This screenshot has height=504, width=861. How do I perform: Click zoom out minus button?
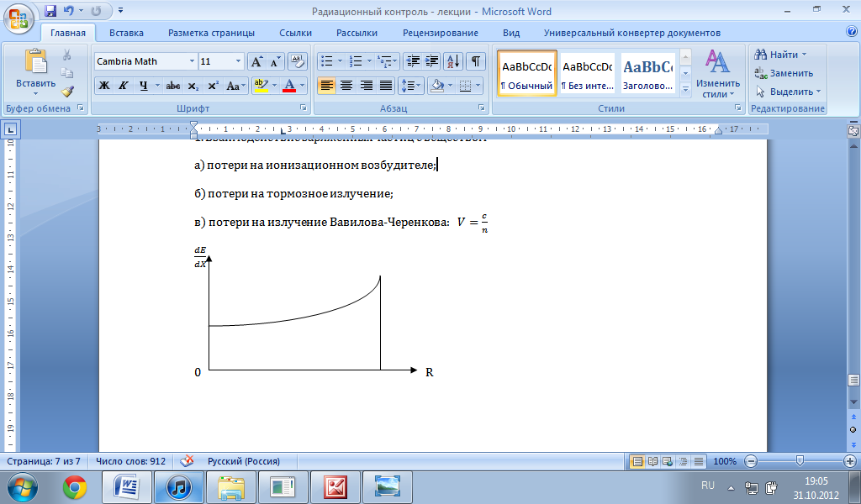[x=751, y=461]
